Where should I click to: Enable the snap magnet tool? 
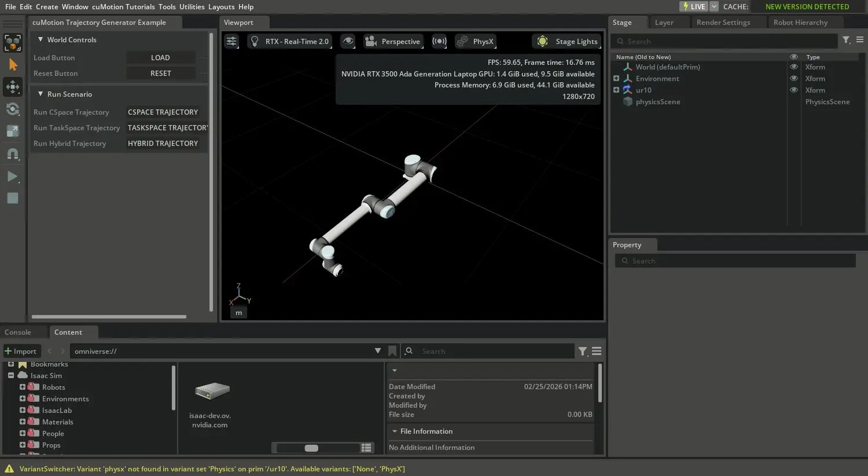(13, 154)
